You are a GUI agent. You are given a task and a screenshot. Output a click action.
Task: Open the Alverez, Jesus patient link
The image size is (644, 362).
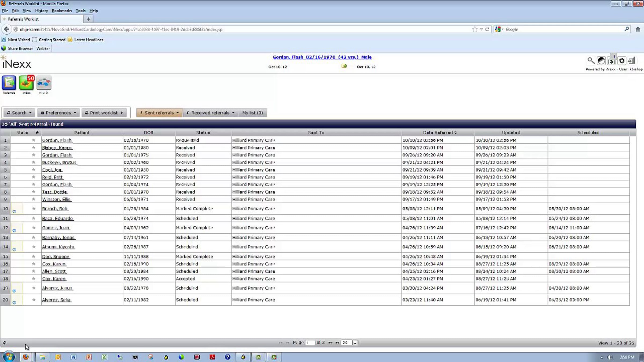pyautogui.click(x=57, y=288)
